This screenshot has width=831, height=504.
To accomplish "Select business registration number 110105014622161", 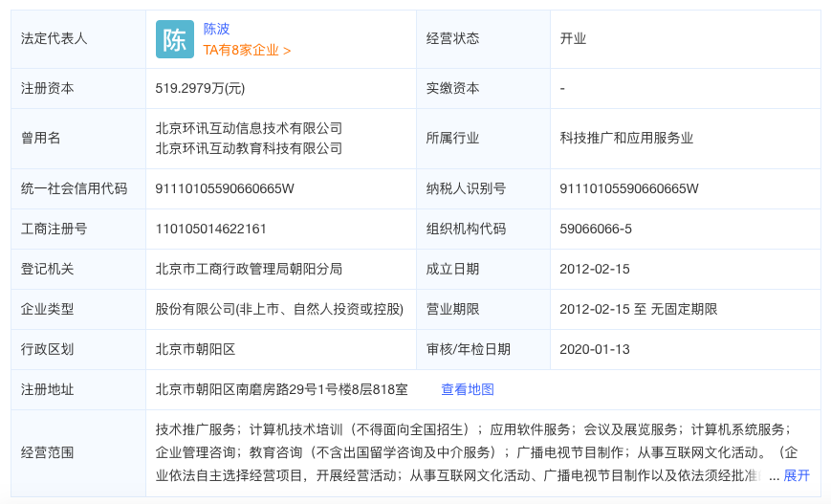I will coord(210,229).
